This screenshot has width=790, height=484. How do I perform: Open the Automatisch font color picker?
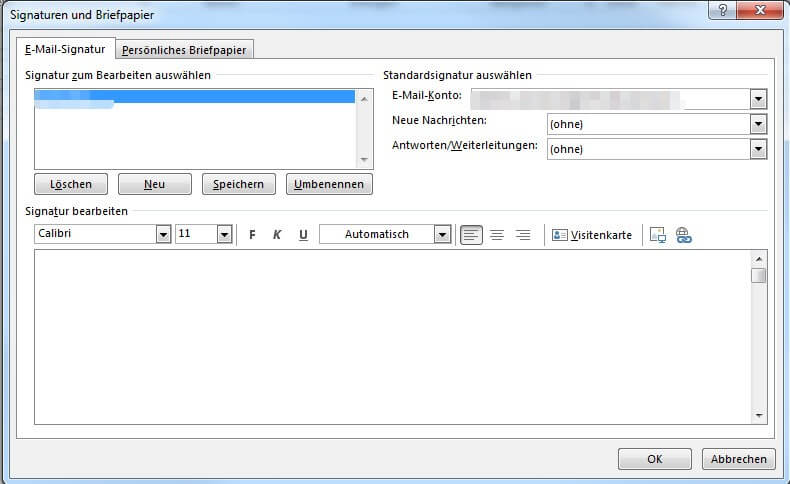[x=442, y=235]
